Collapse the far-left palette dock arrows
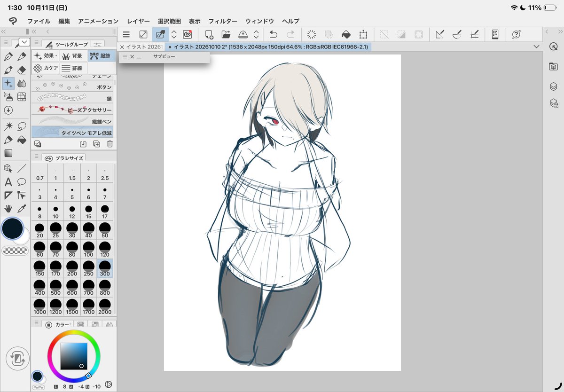This screenshot has height=392, width=564. (x=4, y=31)
